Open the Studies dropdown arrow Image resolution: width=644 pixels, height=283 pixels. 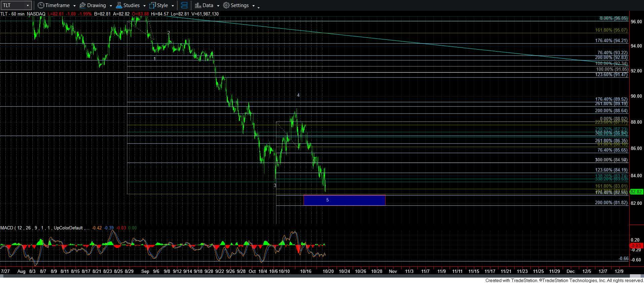[x=144, y=6]
